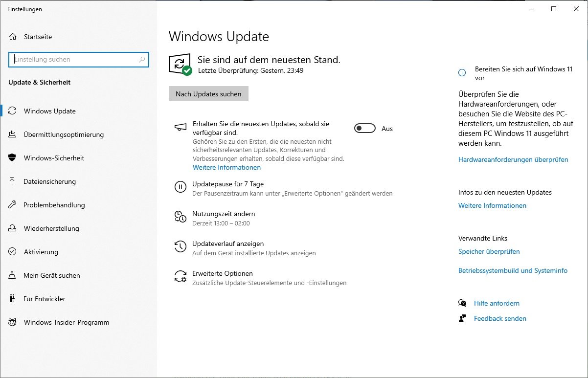Open Für Entwickler settings

point(78,299)
